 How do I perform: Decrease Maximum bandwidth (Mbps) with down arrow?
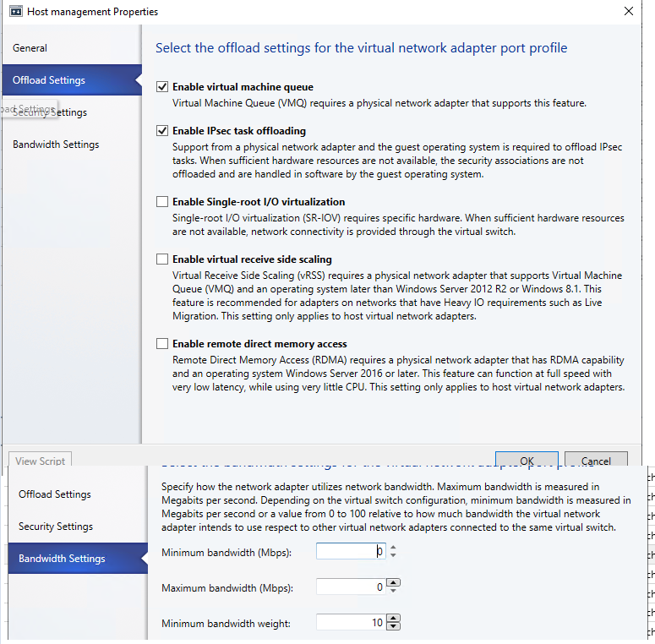393,591
